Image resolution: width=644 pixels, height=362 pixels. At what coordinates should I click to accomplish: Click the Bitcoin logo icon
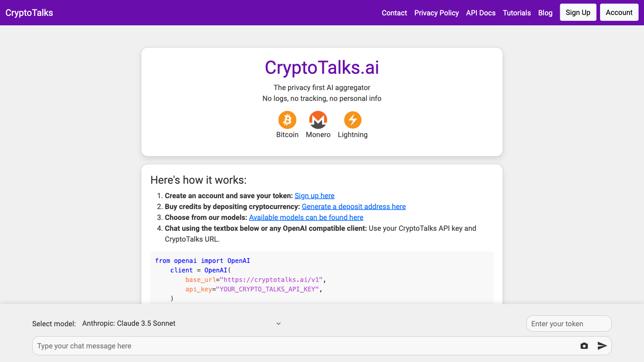[287, 120]
